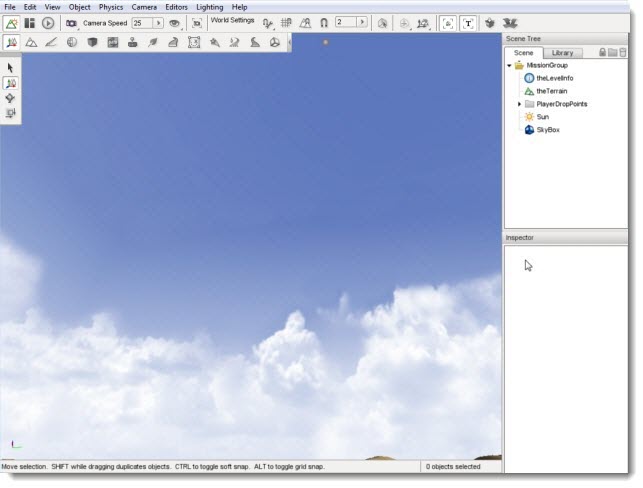Select the Object Editor tool icon
The height and width of the screenshot is (488, 643).
(x=11, y=42)
